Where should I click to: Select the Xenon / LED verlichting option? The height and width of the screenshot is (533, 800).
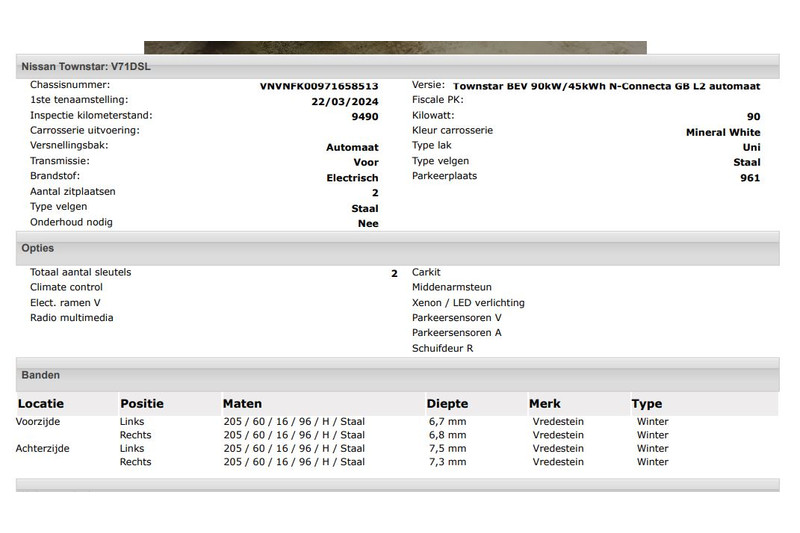click(x=468, y=303)
